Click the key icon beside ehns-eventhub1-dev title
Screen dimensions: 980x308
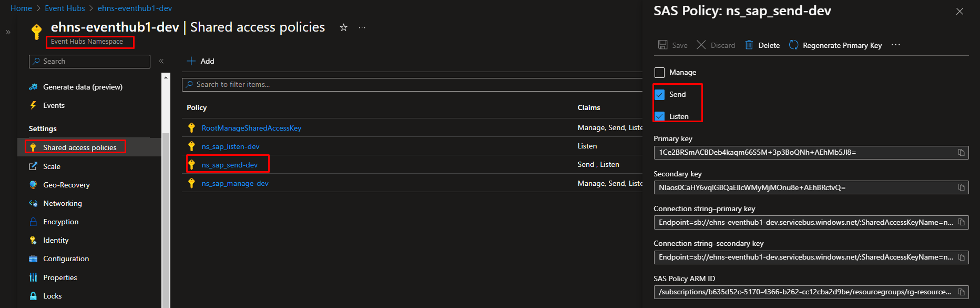pyautogui.click(x=36, y=32)
